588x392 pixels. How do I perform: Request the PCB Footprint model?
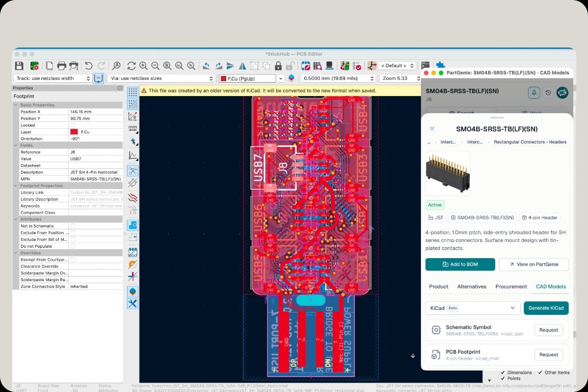pos(548,355)
